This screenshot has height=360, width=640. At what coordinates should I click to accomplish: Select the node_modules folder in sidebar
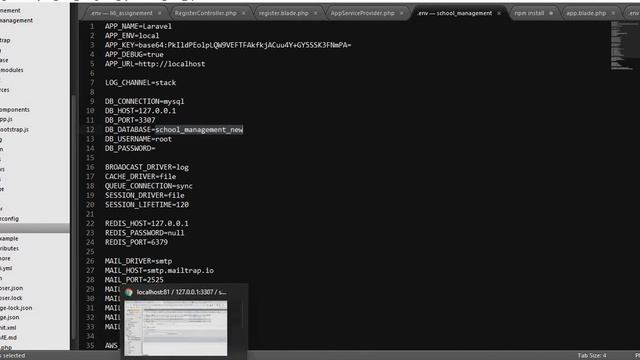tap(11, 70)
